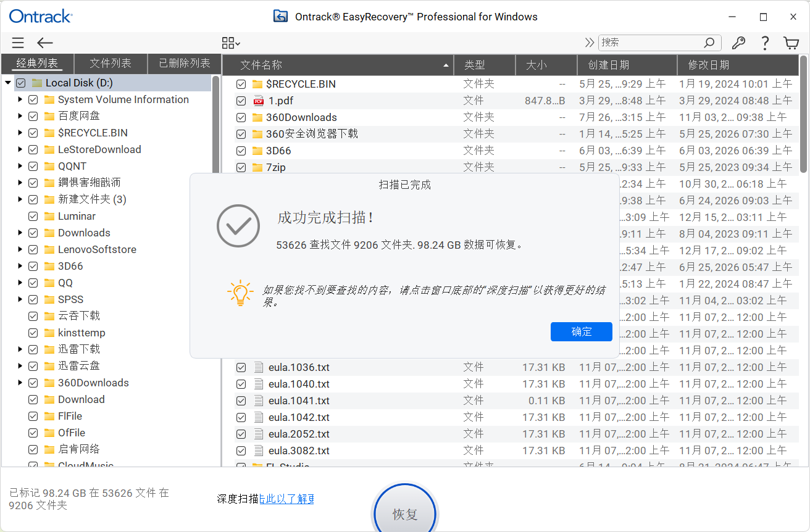Sort by the 创建日期 column header

(x=627, y=65)
